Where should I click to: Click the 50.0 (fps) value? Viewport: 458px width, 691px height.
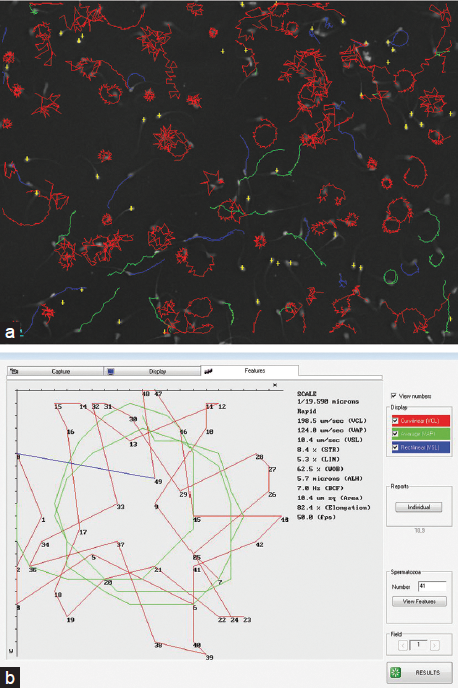click(316, 517)
